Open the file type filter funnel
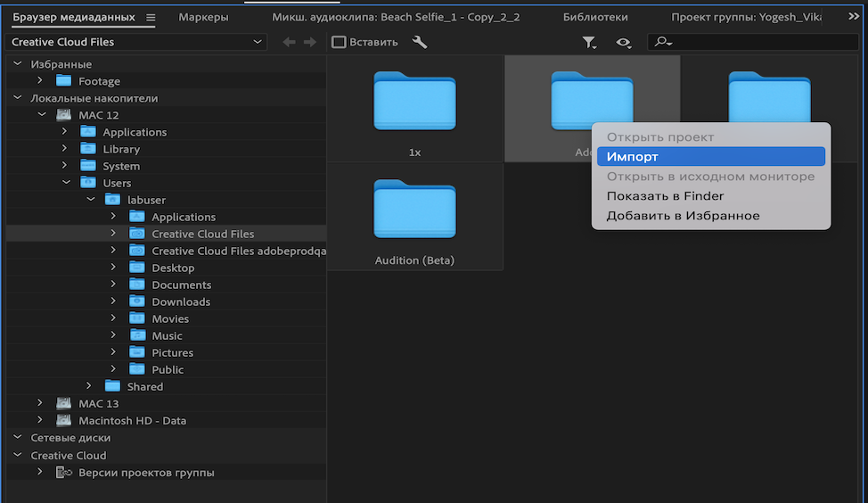The height and width of the screenshot is (503, 868). click(x=589, y=43)
